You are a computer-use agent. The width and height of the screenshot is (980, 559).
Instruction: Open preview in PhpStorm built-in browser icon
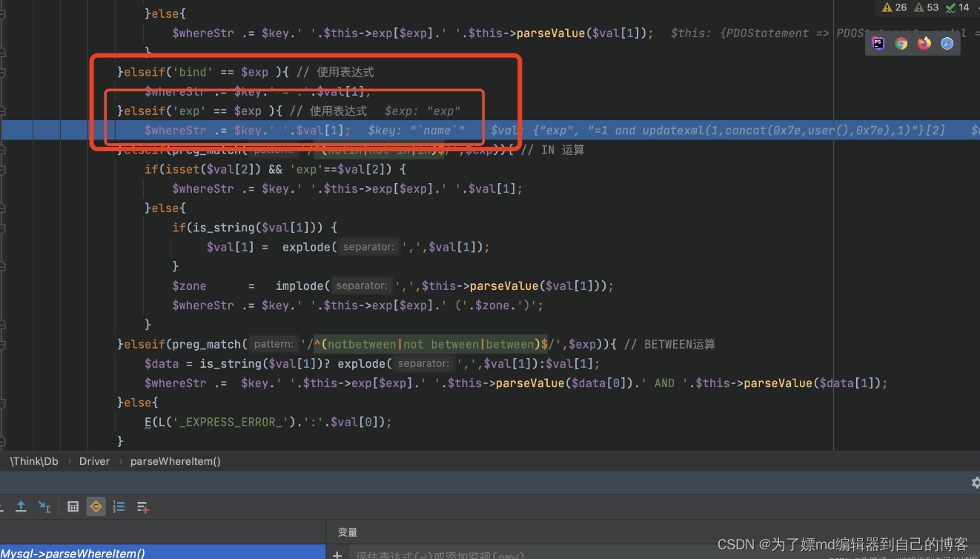(x=878, y=43)
